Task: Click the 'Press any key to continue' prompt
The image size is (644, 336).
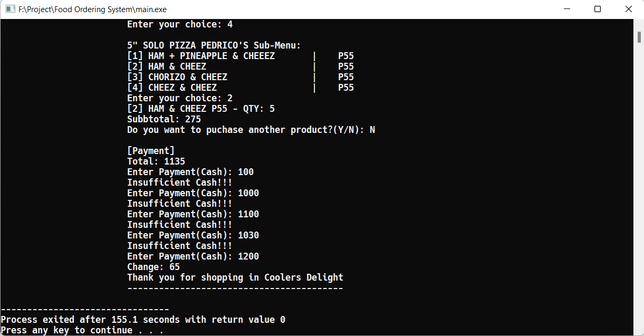Action: point(84,330)
